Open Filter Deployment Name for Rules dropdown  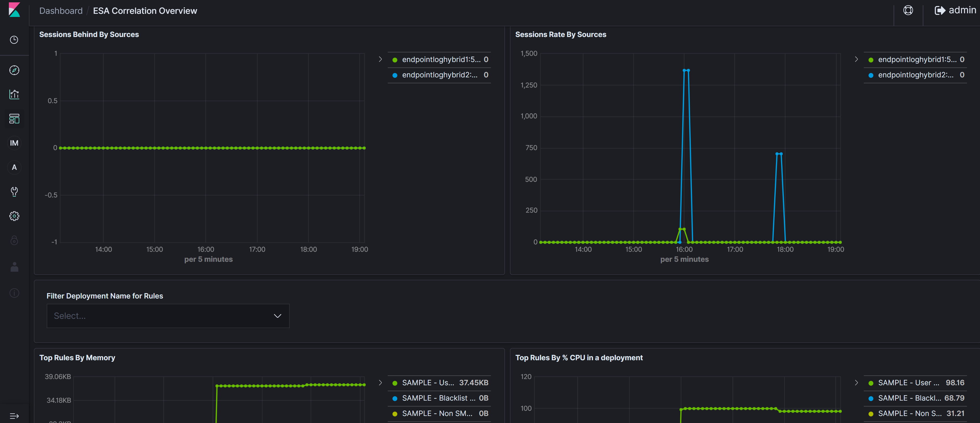168,316
